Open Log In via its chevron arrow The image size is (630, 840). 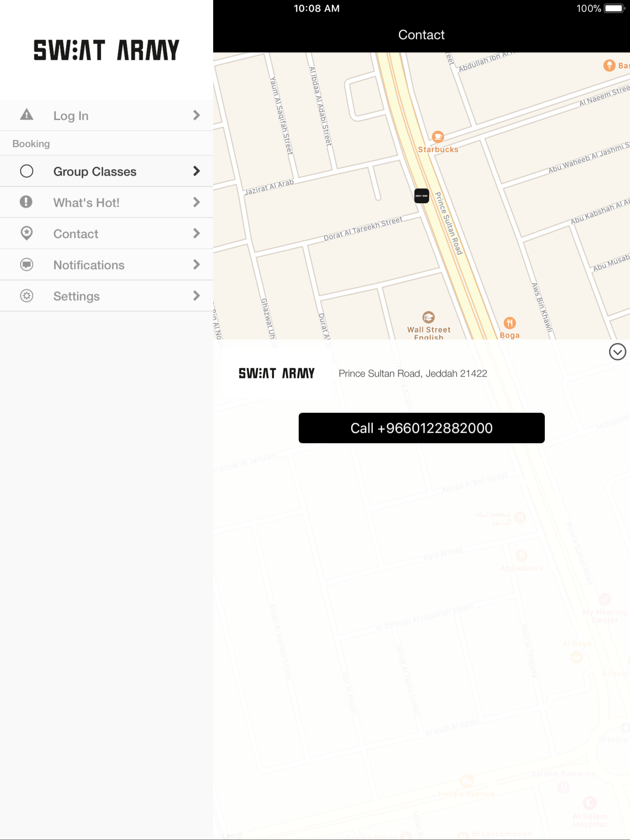pyautogui.click(x=196, y=115)
